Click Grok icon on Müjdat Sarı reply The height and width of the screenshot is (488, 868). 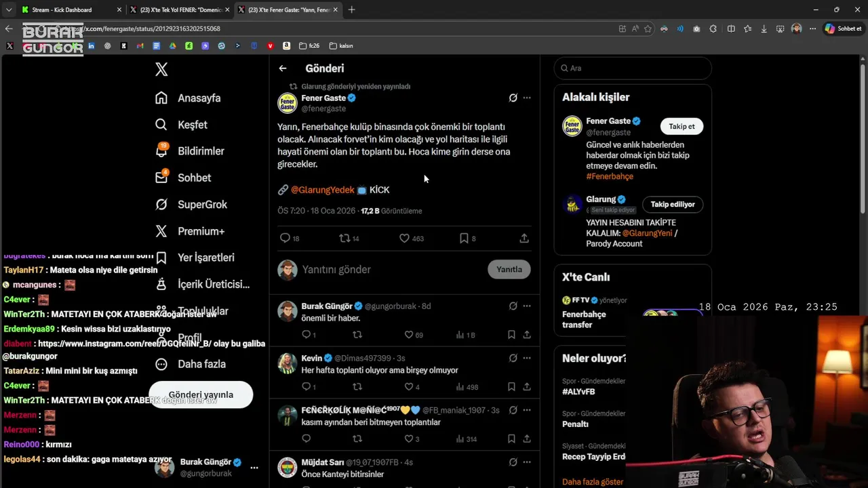point(513,462)
